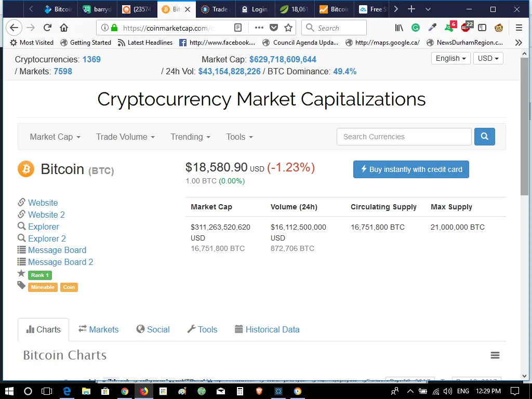This screenshot has width=532, height=399.
Task: Open File Explorer from the taskbar
Action: pos(86,391)
